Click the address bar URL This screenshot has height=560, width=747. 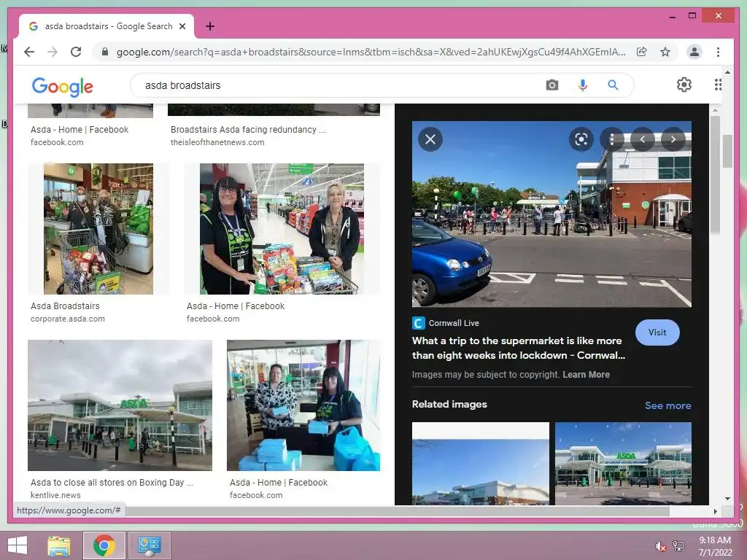pos(371,52)
